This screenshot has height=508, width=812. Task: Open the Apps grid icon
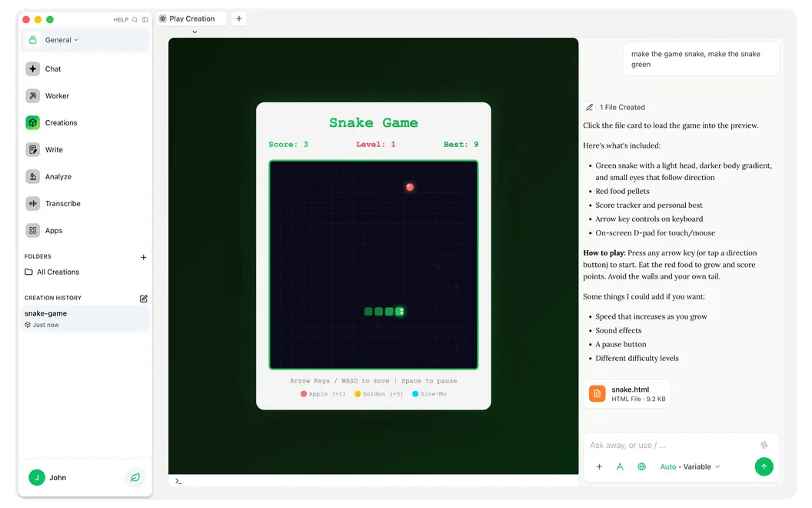click(x=32, y=230)
